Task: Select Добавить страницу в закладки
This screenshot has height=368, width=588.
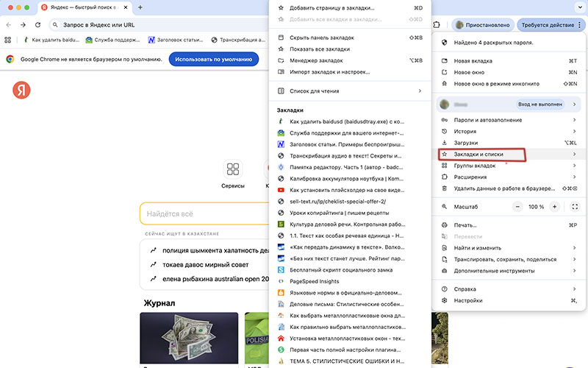Action: pyautogui.click(x=350, y=8)
